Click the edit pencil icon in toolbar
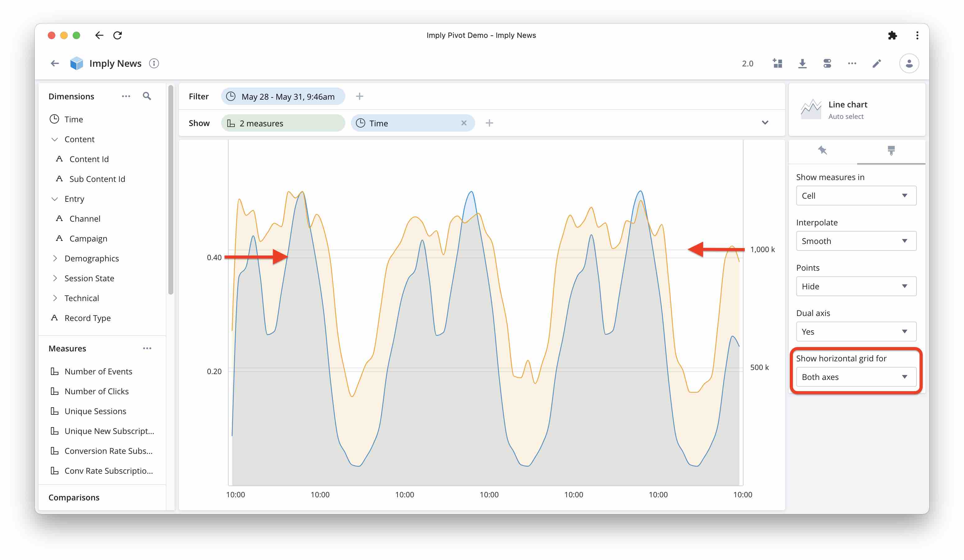964x560 pixels. coord(876,63)
